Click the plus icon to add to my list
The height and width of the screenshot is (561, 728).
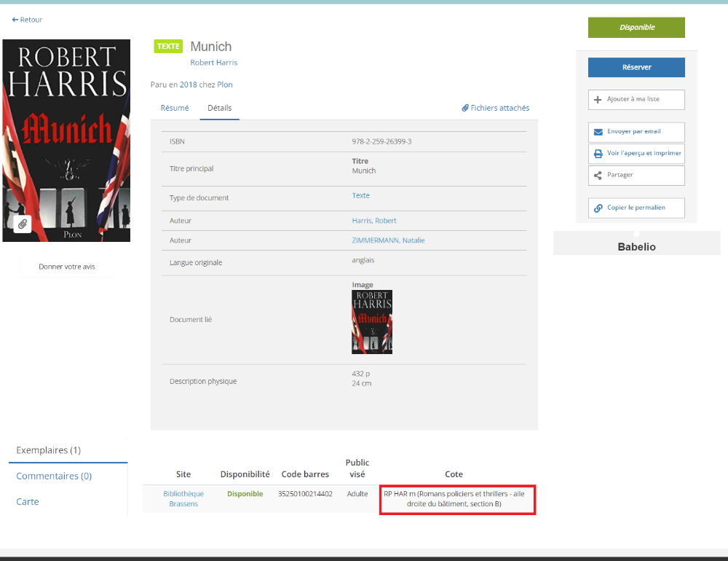(x=597, y=100)
